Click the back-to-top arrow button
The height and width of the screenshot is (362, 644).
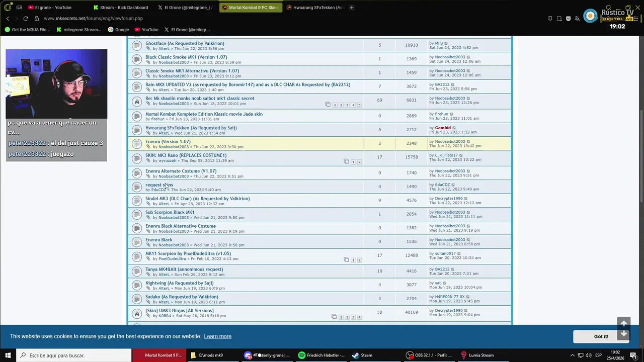[623, 323]
